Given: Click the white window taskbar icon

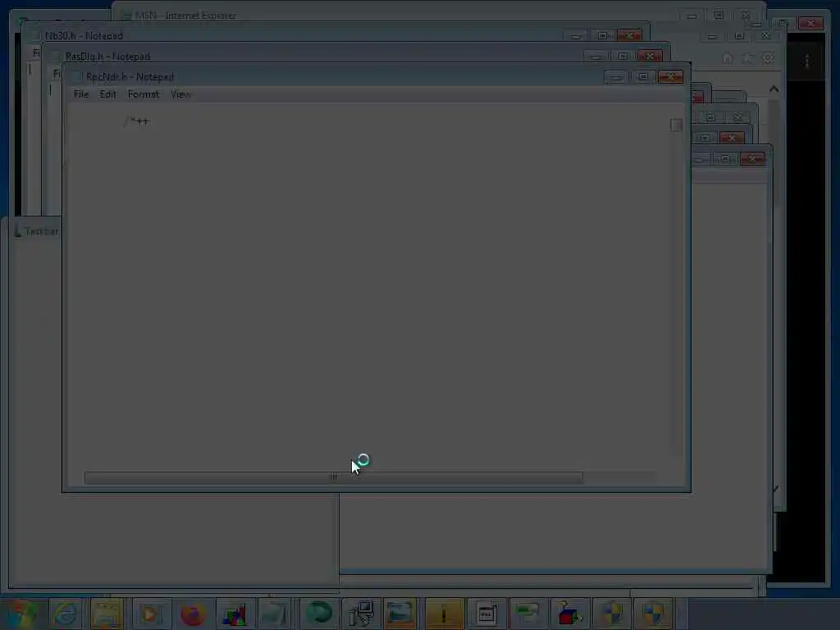Looking at the screenshot, I should [486, 614].
